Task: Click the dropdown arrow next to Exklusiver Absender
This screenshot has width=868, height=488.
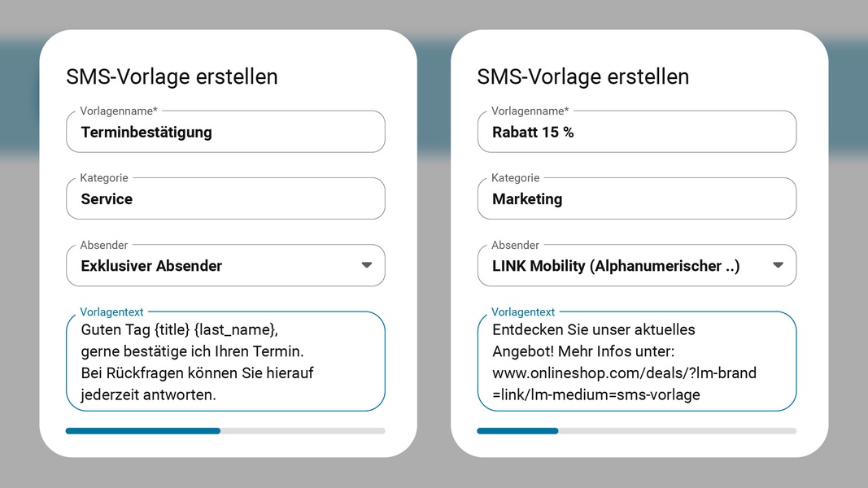Action: coord(366,265)
